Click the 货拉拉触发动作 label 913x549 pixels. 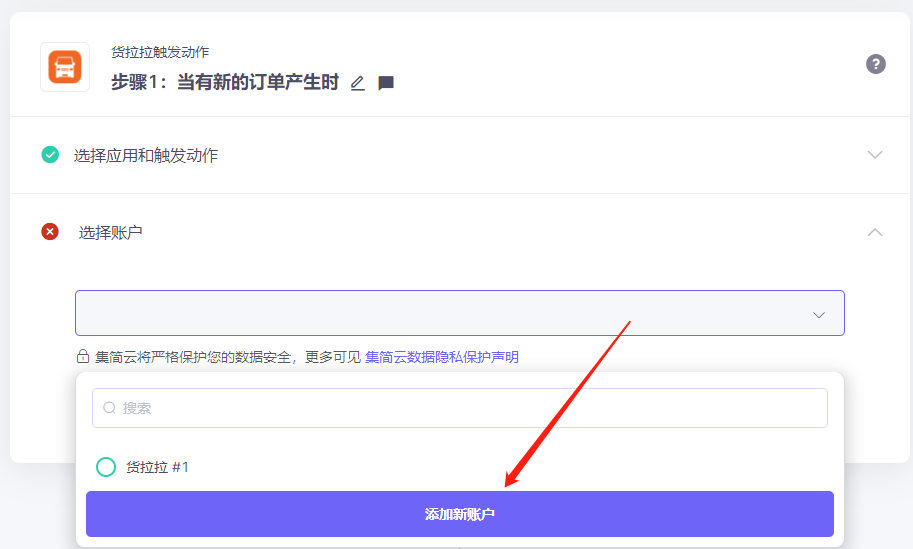pos(160,52)
